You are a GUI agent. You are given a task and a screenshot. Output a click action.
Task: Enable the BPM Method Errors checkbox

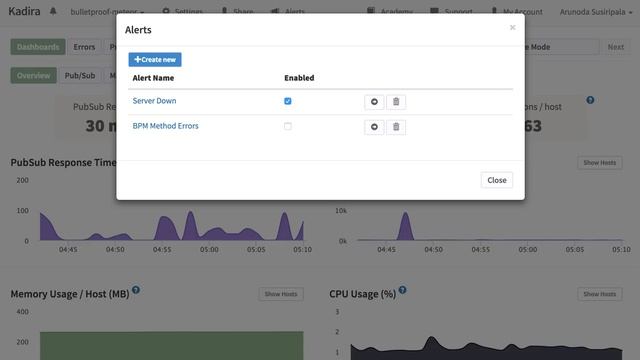tap(288, 127)
